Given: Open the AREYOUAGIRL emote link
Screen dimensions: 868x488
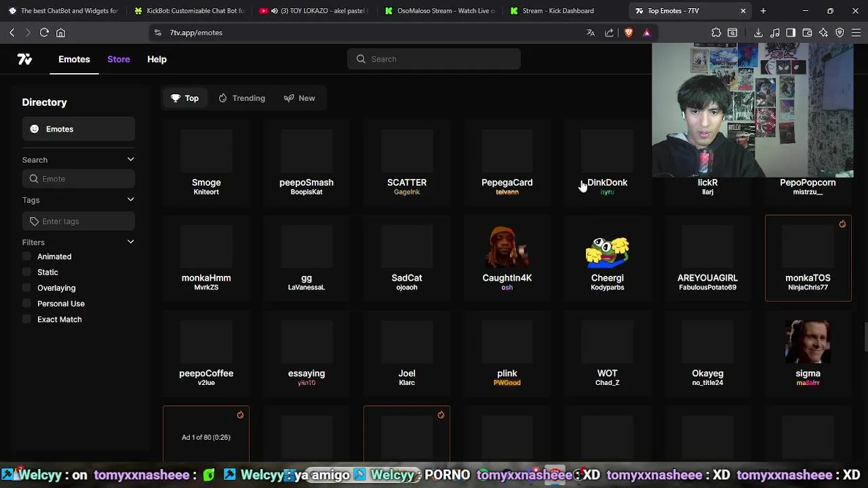Looking at the screenshot, I should (707, 278).
